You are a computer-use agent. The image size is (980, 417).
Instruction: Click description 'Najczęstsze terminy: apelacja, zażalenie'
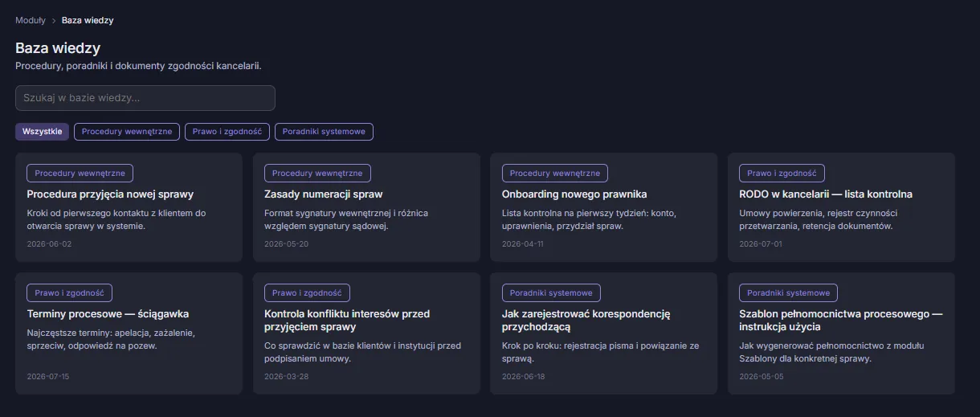pyautogui.click(x=111, y=339)
